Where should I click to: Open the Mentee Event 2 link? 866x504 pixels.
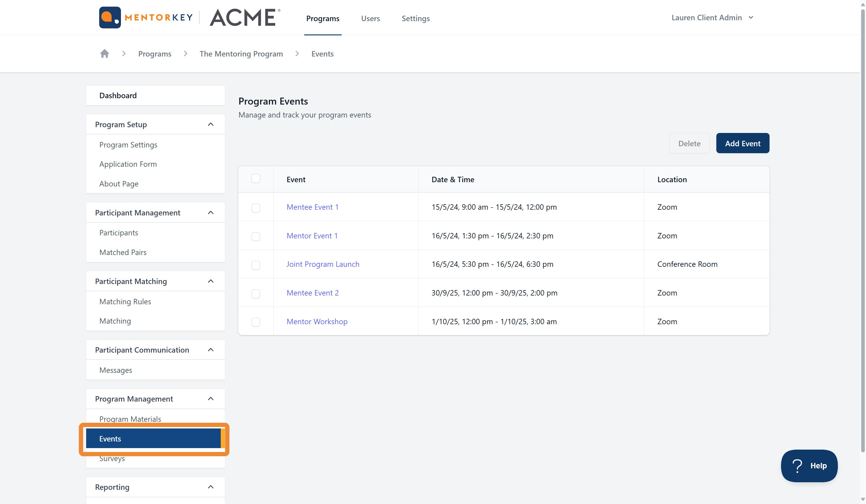[312, 292]
